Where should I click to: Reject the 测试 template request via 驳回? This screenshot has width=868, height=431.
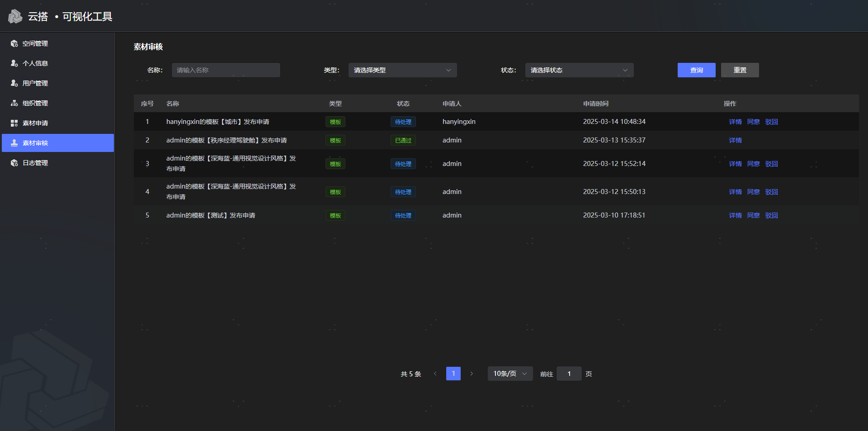coord(771,215)
